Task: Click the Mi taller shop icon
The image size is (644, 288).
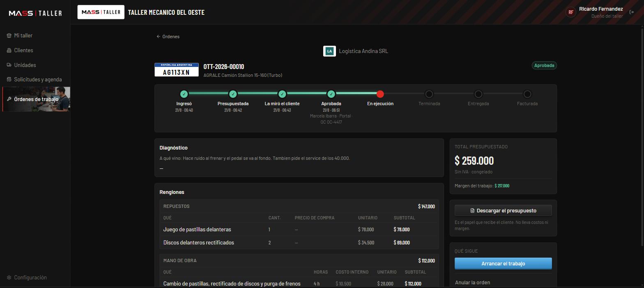Action: tap(9, 36)
